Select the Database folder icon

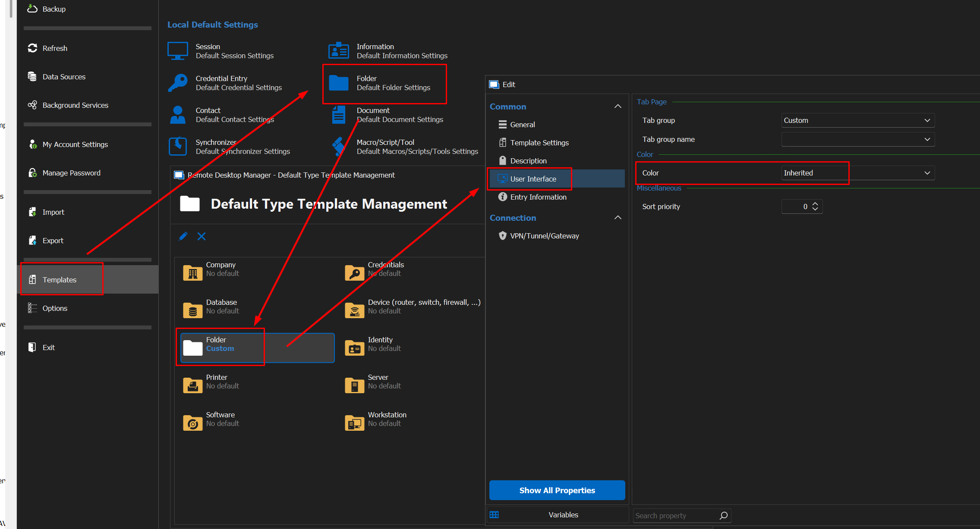click(x=193, y=310)
